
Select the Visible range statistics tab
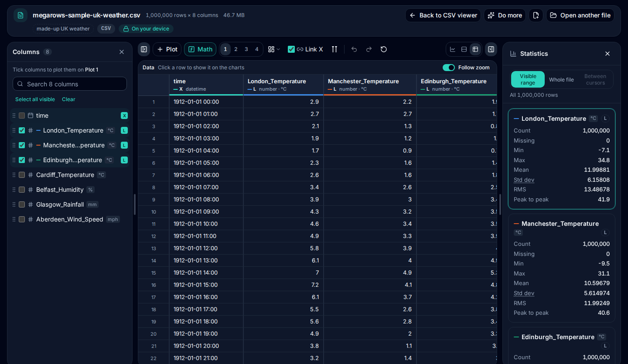pyautogui.click(x=528, y=79)
